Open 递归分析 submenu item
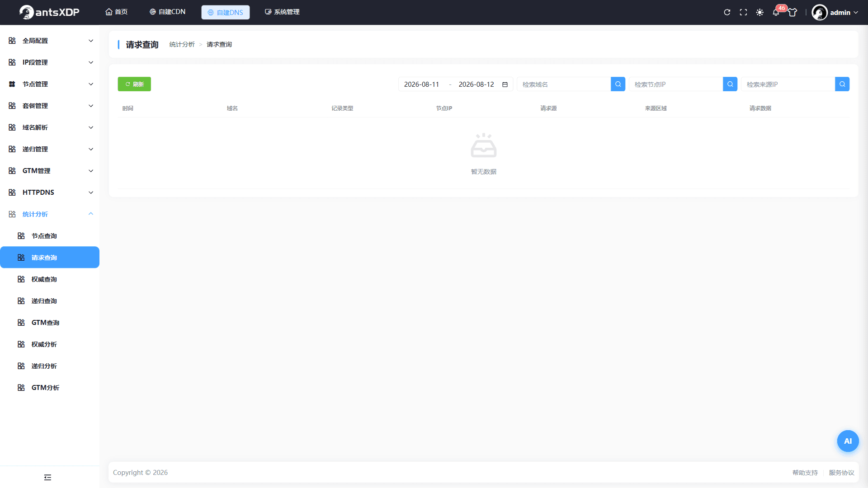The image size is (868, 488). click(x=50, y=366)
